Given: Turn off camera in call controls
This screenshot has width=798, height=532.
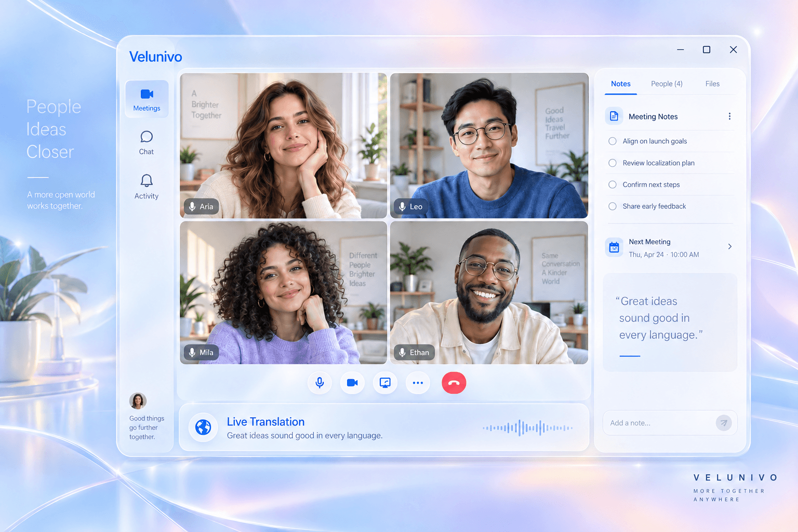Looking at the screenshot, I should (352, 383).
